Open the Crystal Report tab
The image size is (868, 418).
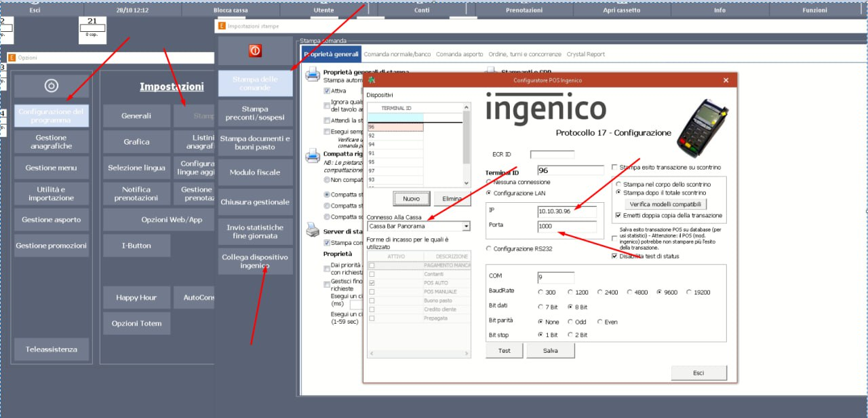(x=586, y=54)
